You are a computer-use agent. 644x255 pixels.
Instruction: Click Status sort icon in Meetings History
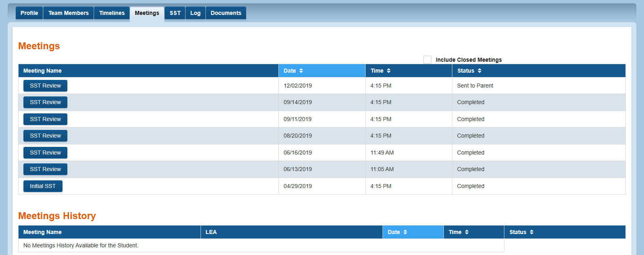click(x=531, y=232)
